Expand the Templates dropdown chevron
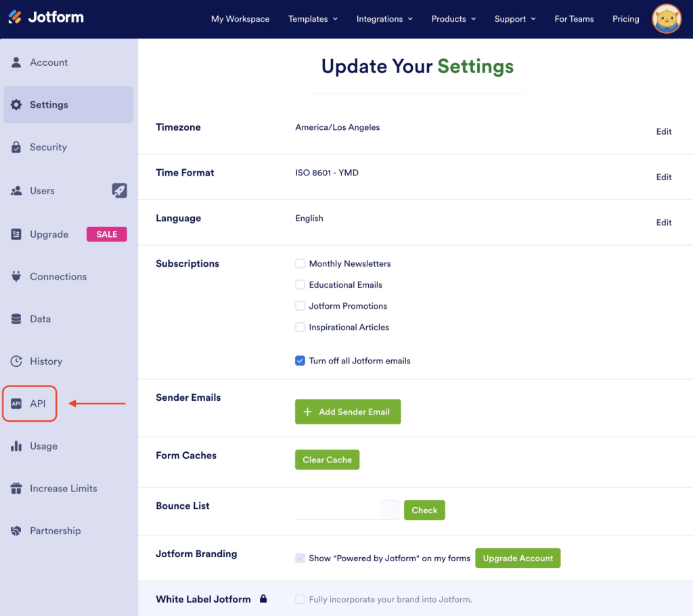 (x=336, y=19)
